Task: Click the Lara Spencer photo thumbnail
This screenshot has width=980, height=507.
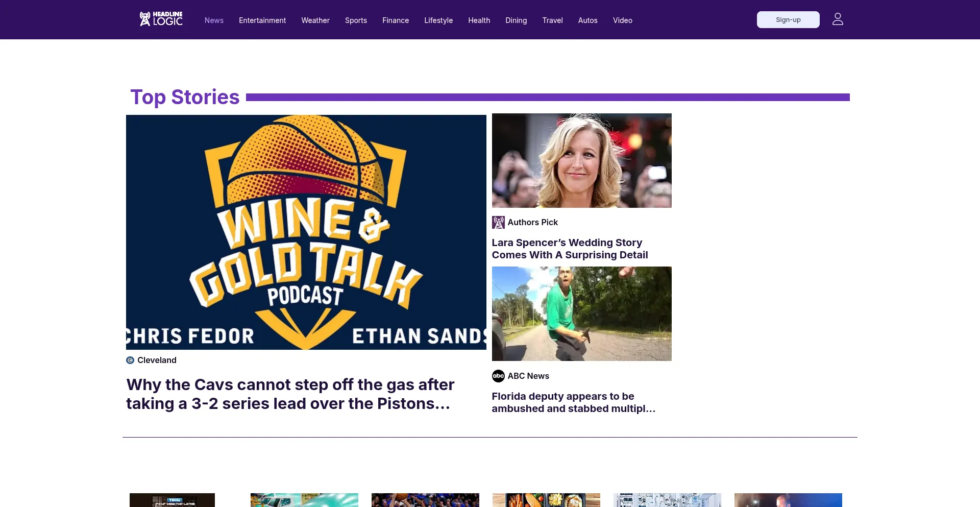Action: point(582,160)
